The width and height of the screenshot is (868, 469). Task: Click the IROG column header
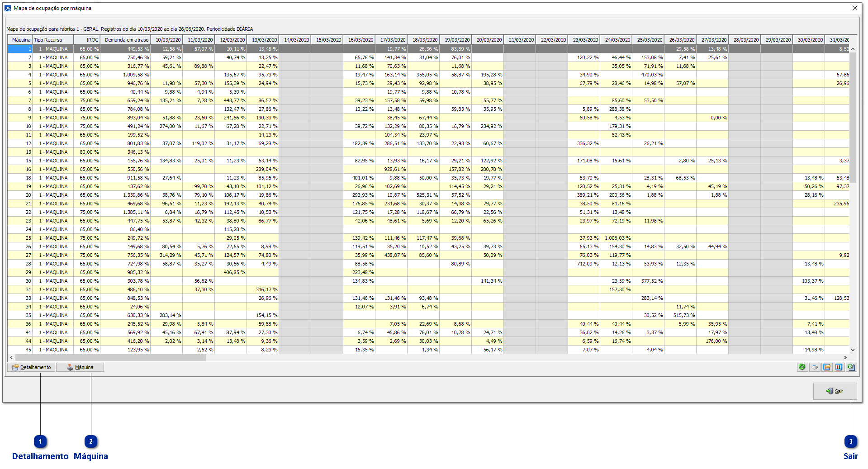point(87,40)
